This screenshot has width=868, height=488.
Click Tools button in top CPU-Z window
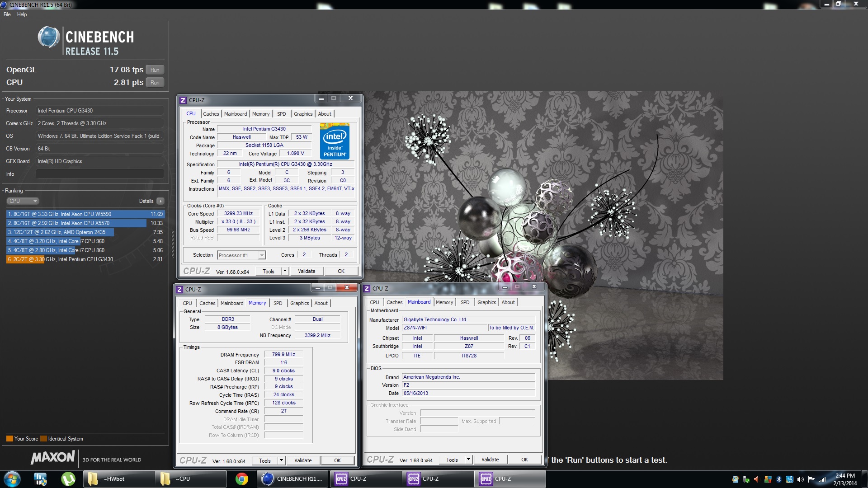click(269, 272)
